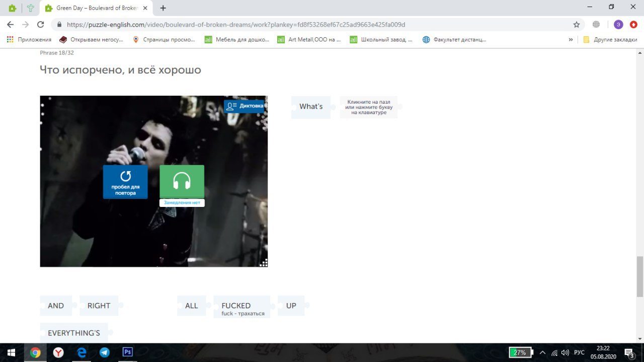Click the Wi-Fi network tray icon

554,352
